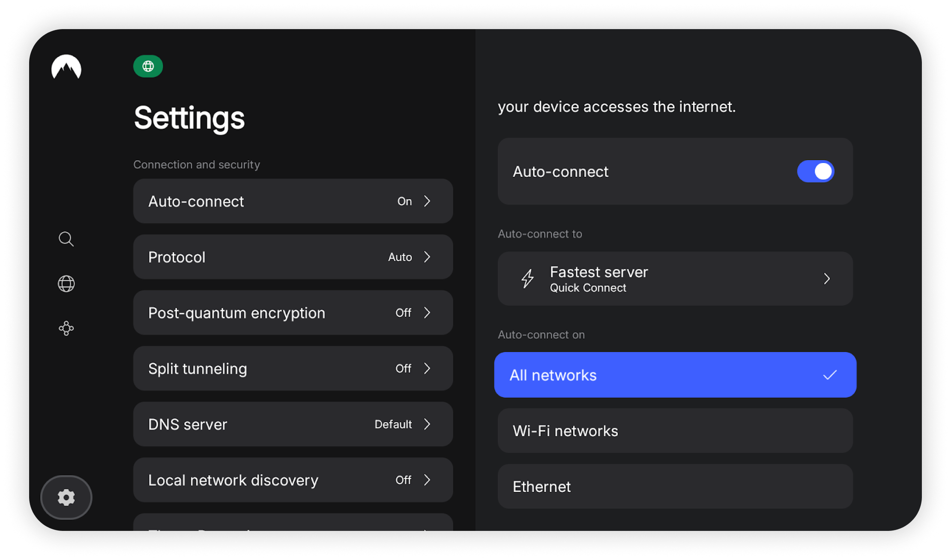The image size is (951, 560).
Task: Expand DNS server Default chevron
Action: point(427,424)
